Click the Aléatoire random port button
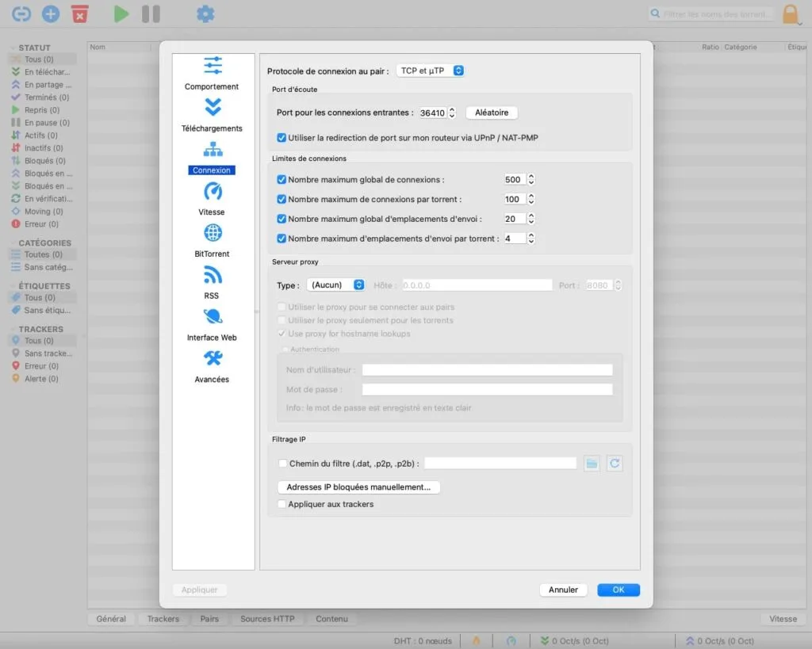The image size is (812, 649). (x=492, y=113)
